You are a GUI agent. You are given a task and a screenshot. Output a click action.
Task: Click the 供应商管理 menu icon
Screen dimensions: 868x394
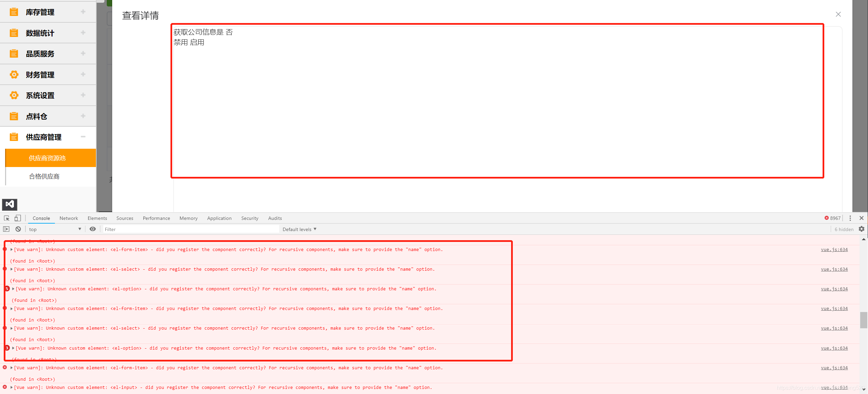pyautogui.click(x=14, y=137)
